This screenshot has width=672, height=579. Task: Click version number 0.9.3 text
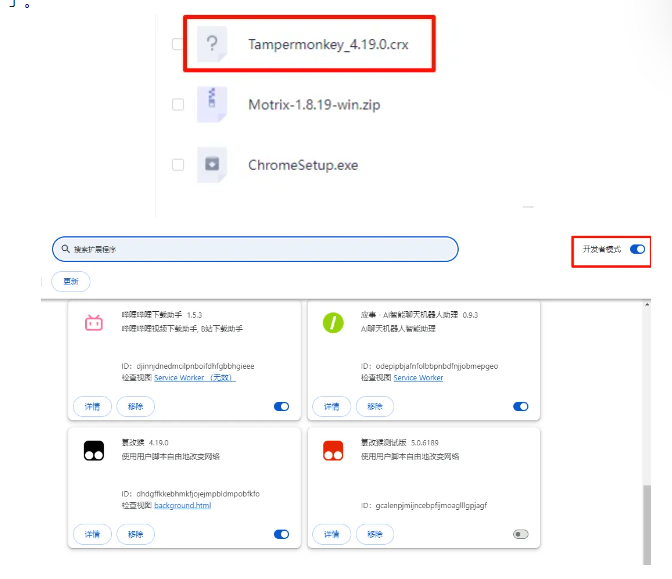470,315
